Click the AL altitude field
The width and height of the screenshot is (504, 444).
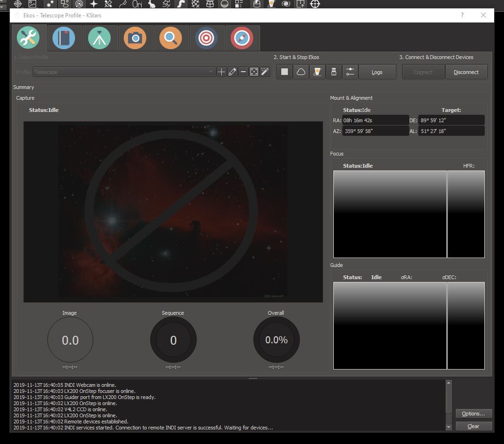(451, 131)
